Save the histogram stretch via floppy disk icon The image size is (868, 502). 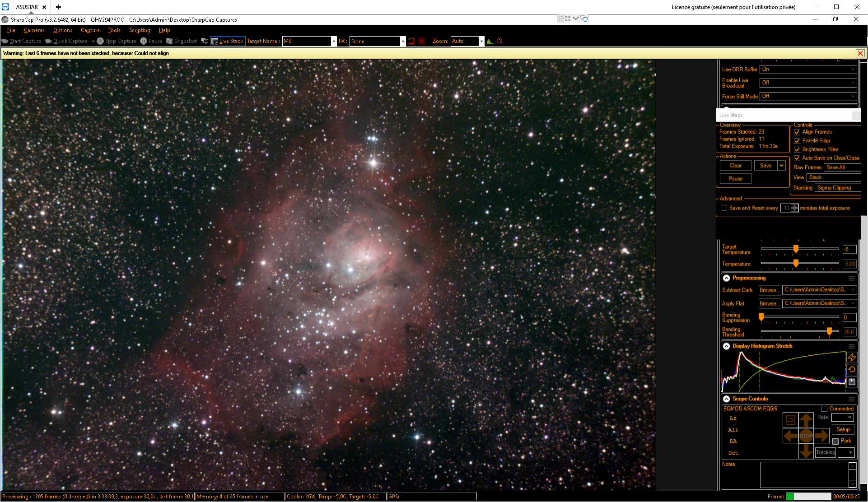(852, 381)
